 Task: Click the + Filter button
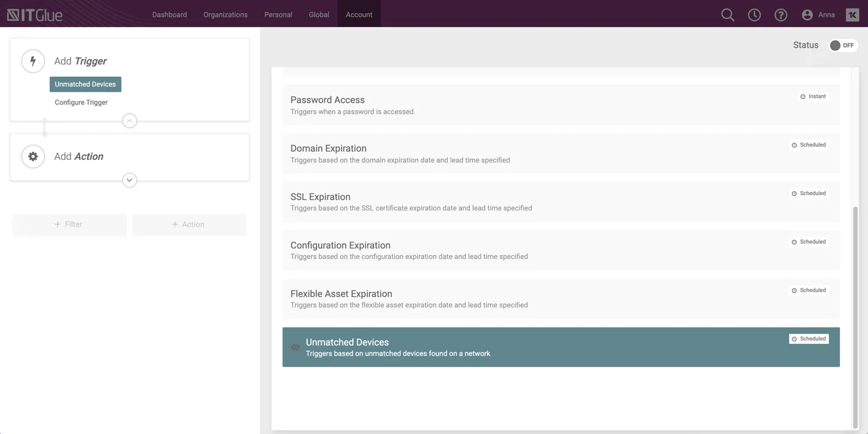point(69,224)
